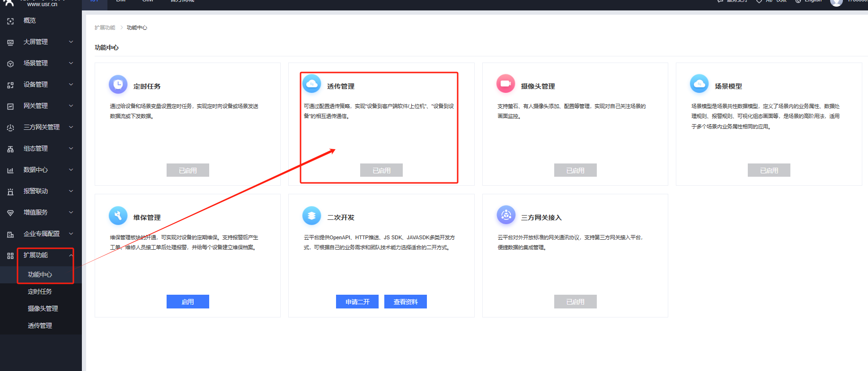Screen dimensions: 868x371
Task: Click the 扩展功能 breadcrumb link
Action: [x=105, y=27]
